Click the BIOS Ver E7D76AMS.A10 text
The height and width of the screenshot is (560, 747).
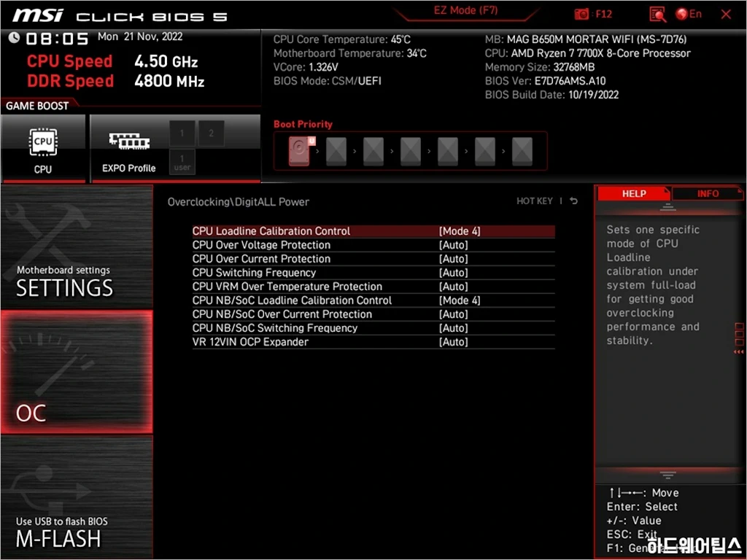pos(545,81)
